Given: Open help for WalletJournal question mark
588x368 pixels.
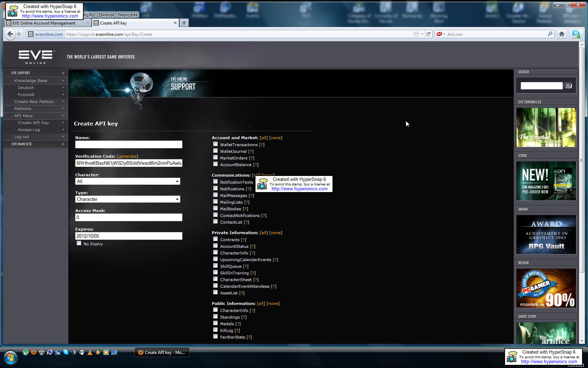Looking at the screenshot, I should tap(251, 151).
